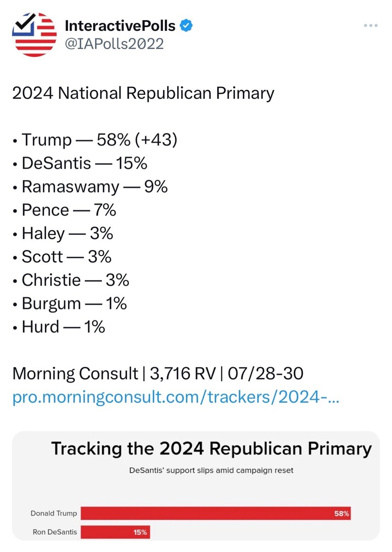Click the blue verified checkmark badge
Image resolution: width=392 pixels, height=552 pixels.
coord(185,26)
